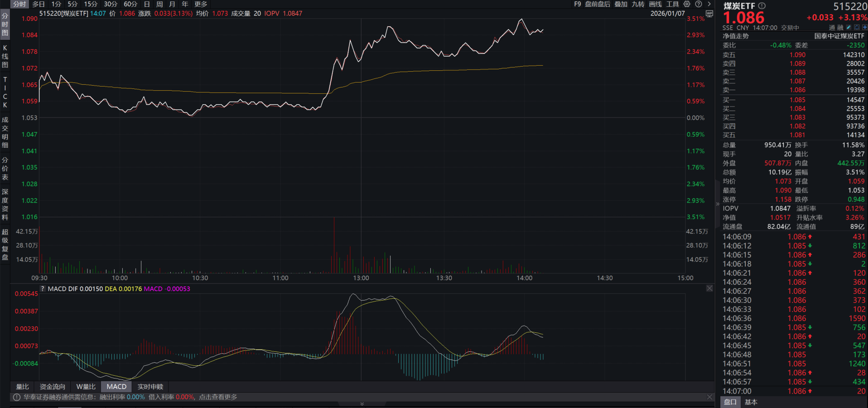Set a price alert with bell icon
Image resolution: width=868 pixels, height=408 pixels.
tap(857, 27)
